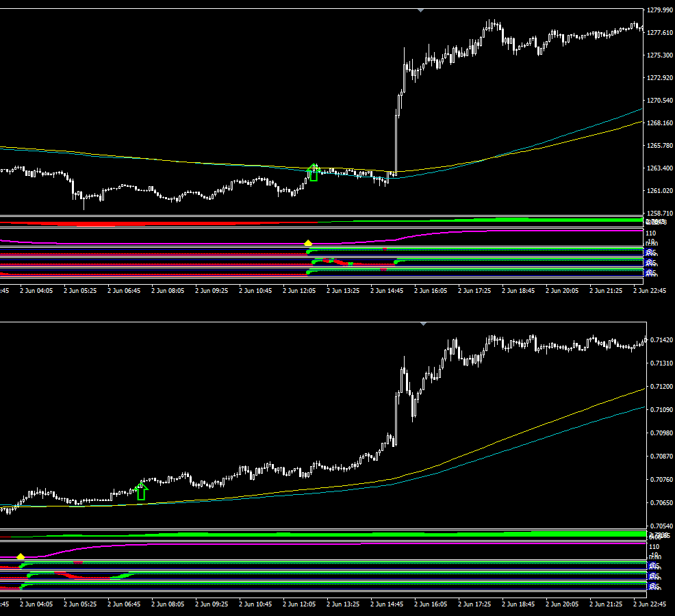Image resolution: width=675 pixels, height=616 pixels.
Task: Select the yellow diamond marker in the lower indicator
Action: [21, 556]
